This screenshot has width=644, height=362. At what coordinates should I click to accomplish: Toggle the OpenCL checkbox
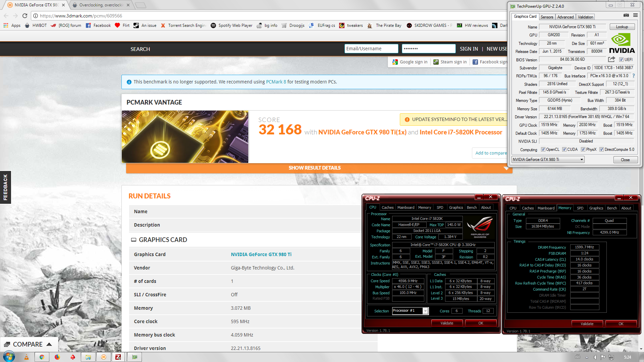(x=543, y=149)
